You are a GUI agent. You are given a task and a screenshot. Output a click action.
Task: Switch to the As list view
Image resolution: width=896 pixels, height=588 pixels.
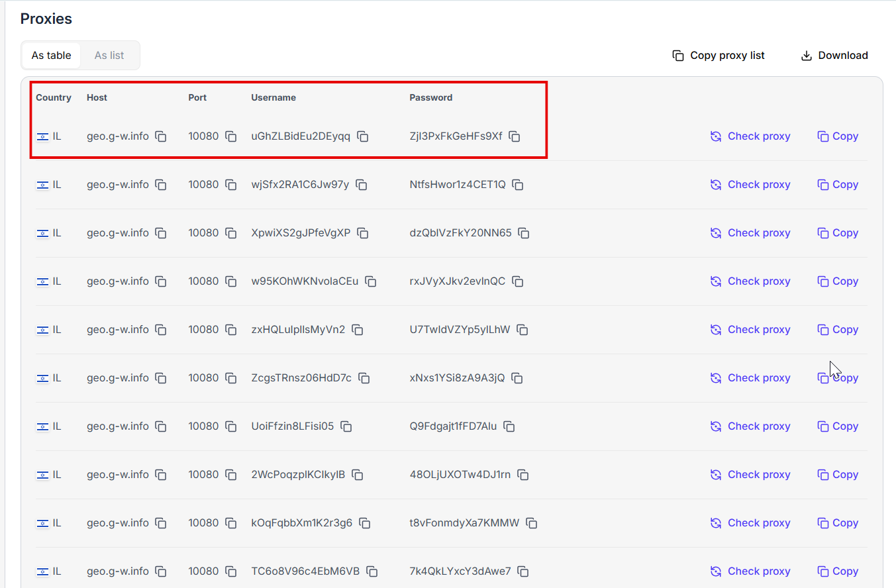pos(109,56)
